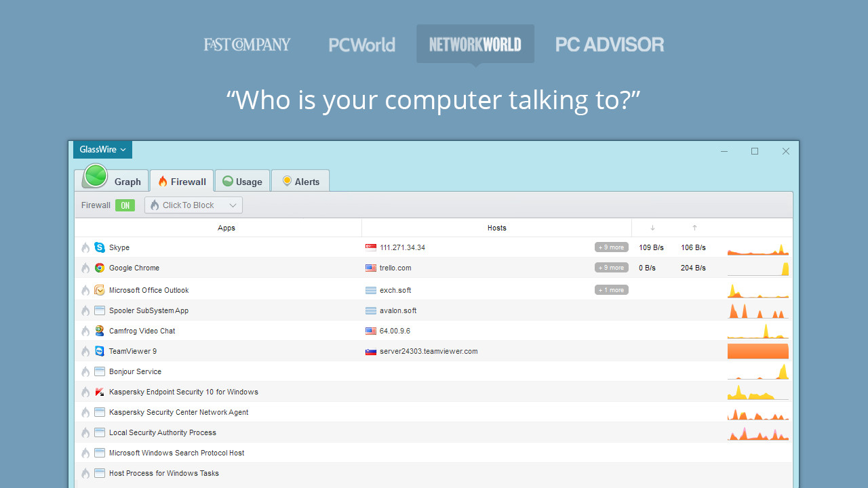Click the traffic graph for Camfrog Video Chat

[757, 331]
